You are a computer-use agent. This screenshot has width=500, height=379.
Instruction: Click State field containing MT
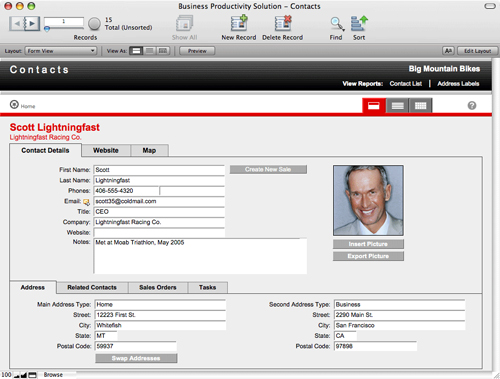click(106, 336)
